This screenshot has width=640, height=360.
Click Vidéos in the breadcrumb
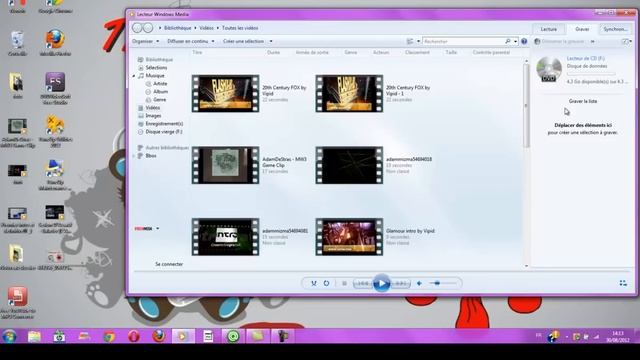pos(206,28)
